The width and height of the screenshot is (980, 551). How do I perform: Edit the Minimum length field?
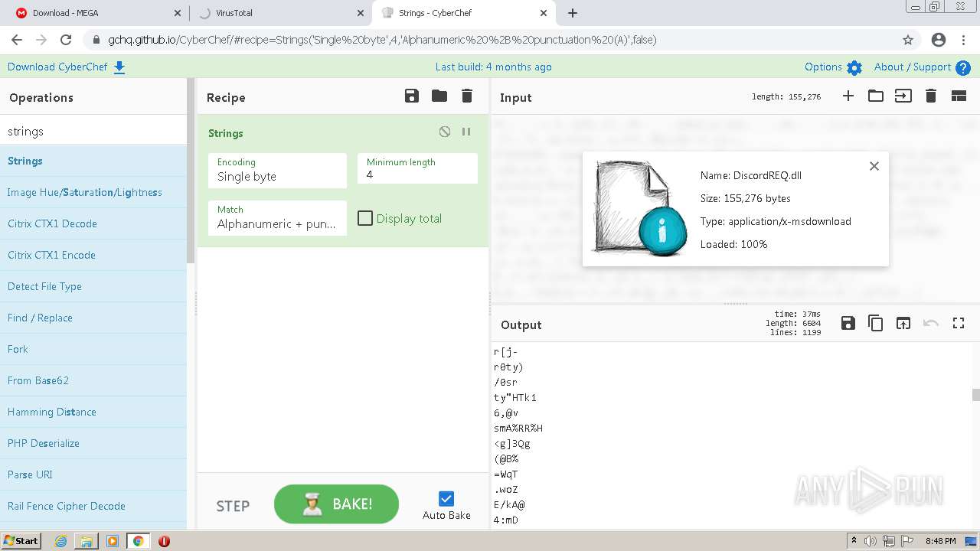(x=417, y=168)
